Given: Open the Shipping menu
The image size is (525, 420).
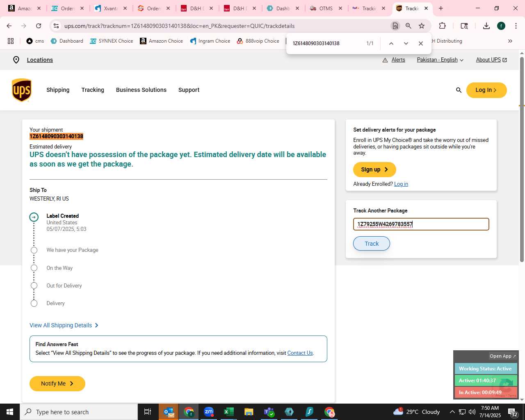Looking at the screenshot, I should click(x=58, y=90).
